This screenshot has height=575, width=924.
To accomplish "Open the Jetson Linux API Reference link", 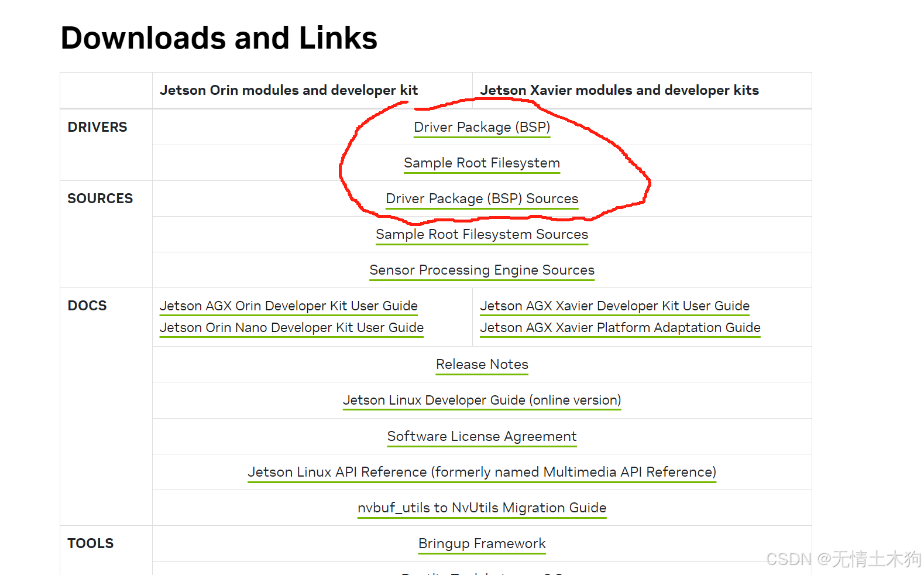I will (482, 472).
